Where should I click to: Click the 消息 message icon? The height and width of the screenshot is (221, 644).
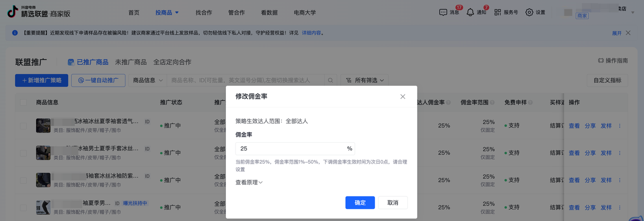(x=443, y=13)
